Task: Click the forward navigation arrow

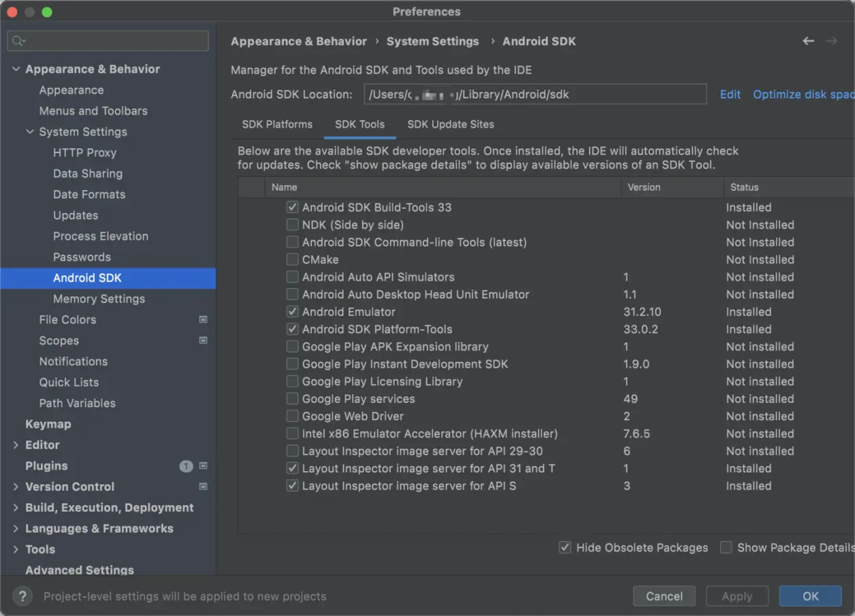Action: tap(831, 42)
